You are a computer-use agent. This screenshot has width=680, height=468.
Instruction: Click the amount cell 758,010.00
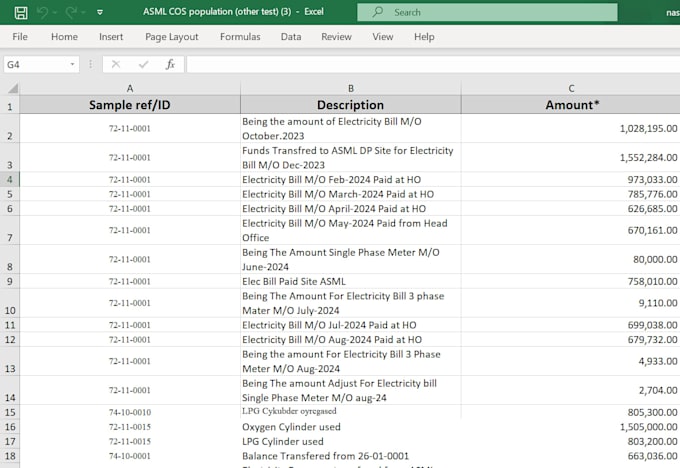[571, 281]
